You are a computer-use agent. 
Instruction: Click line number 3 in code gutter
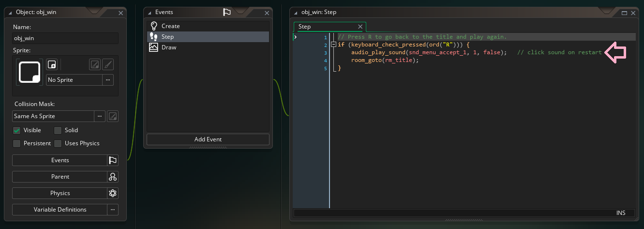click(x=326, y=52)
